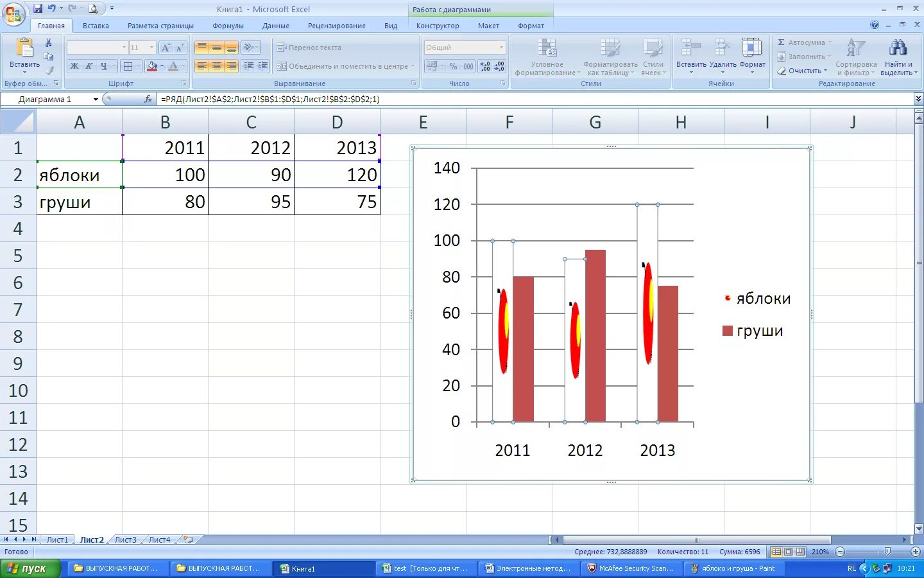Decrease font size
The width and height of the screenshot is (924, 578).
(180, 48)
